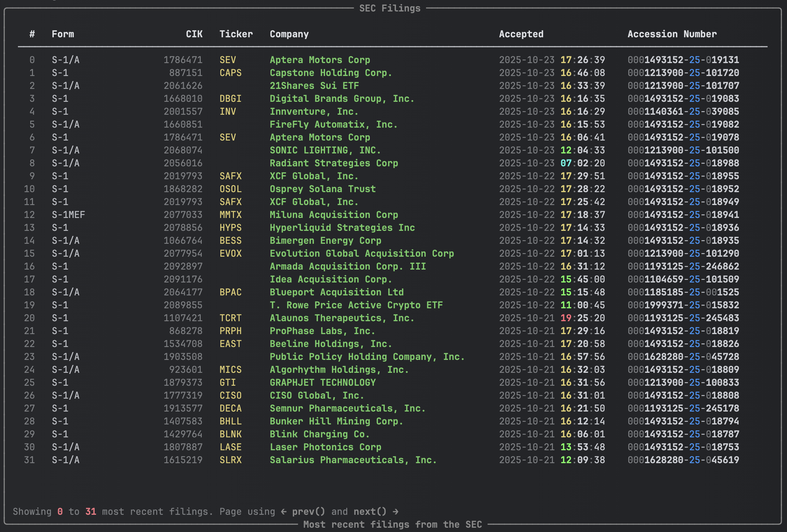Click the SEC Filings panel title

(390, 8)
